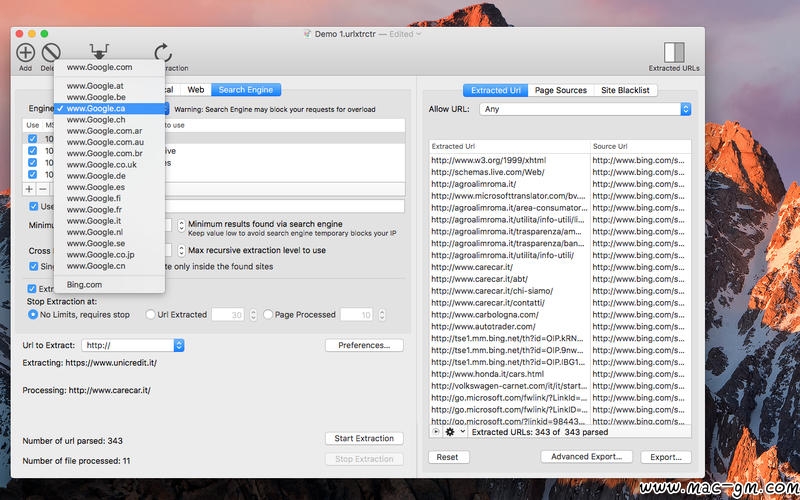Viewport: 800px width, 500px height.
Task: Select No Limits, requires stop radio
Action: (x=33, y=314)
